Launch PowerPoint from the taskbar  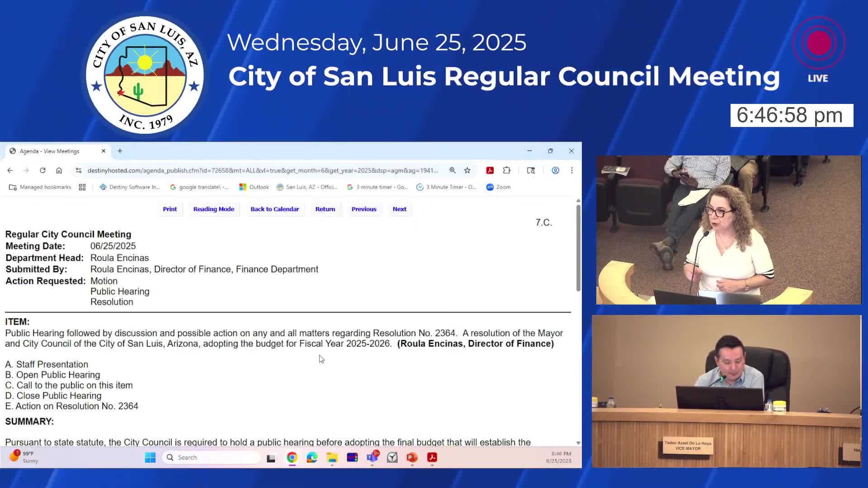point(412,458)
